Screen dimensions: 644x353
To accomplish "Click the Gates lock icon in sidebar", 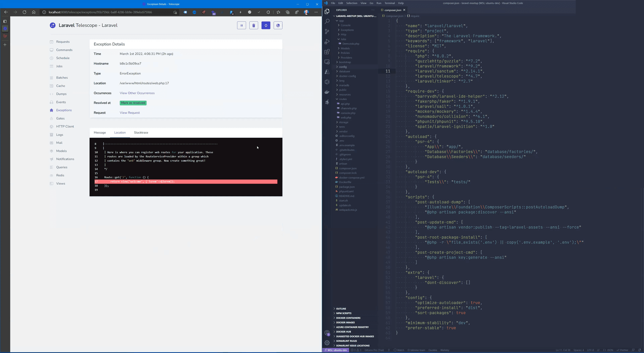I will pyautogui.click(x=52, y=119).
